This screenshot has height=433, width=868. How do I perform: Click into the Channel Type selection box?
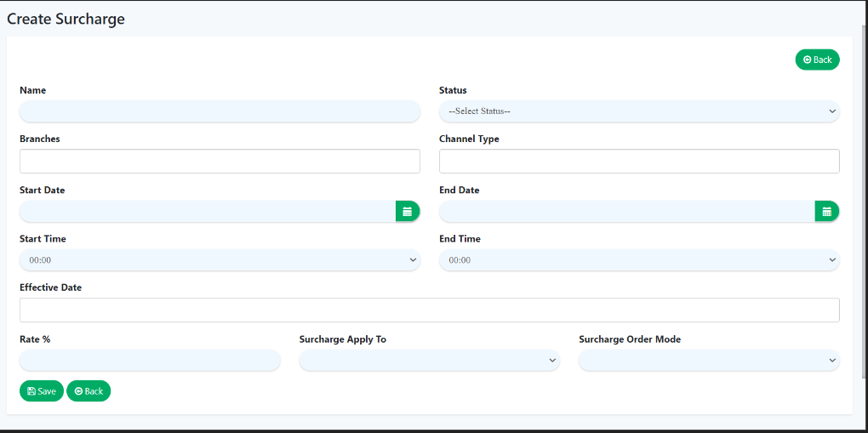tap(638, 162)
